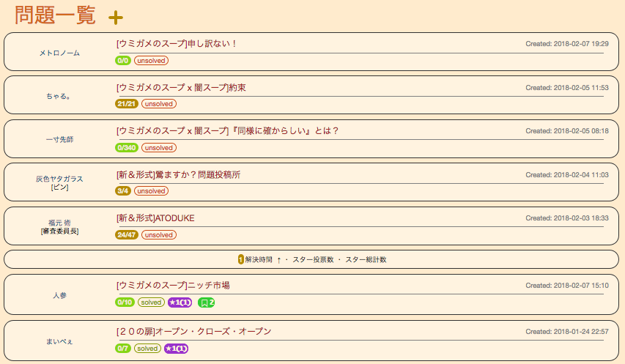The width and height of the screenshot is (625, 364).
Task: View profile of user メトロノーム
Action: click(x=59, y=53)
